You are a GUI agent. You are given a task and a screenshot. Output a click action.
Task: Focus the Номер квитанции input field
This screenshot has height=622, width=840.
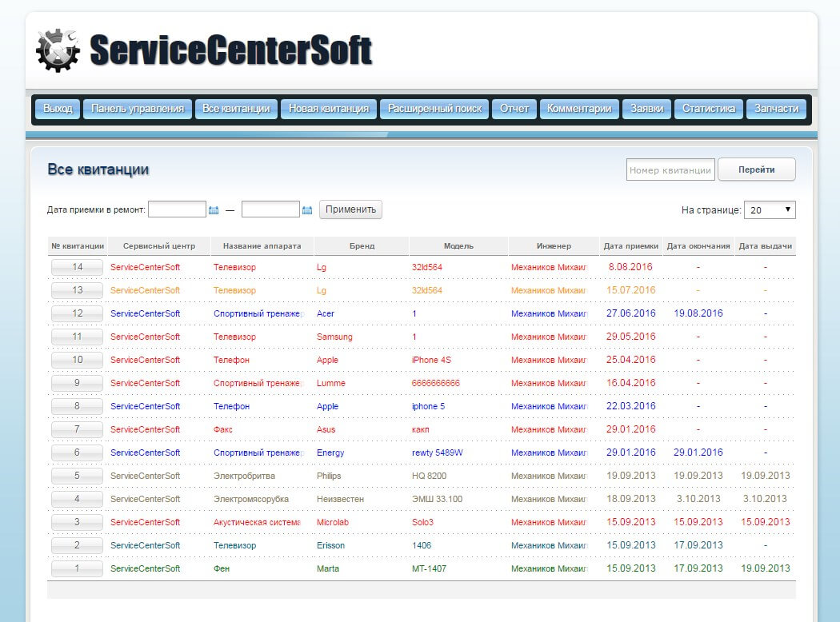coord(670,169)
